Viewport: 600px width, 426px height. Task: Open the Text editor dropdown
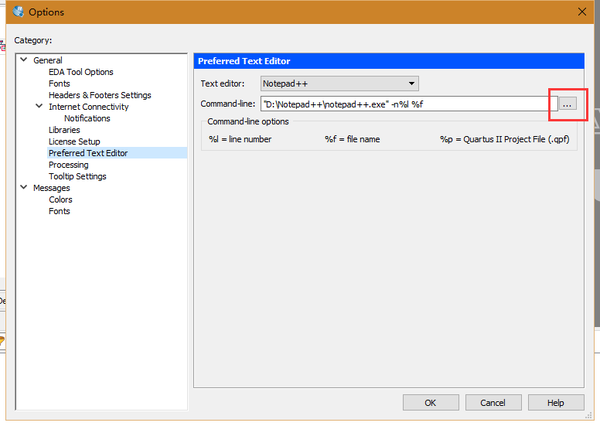339,83
